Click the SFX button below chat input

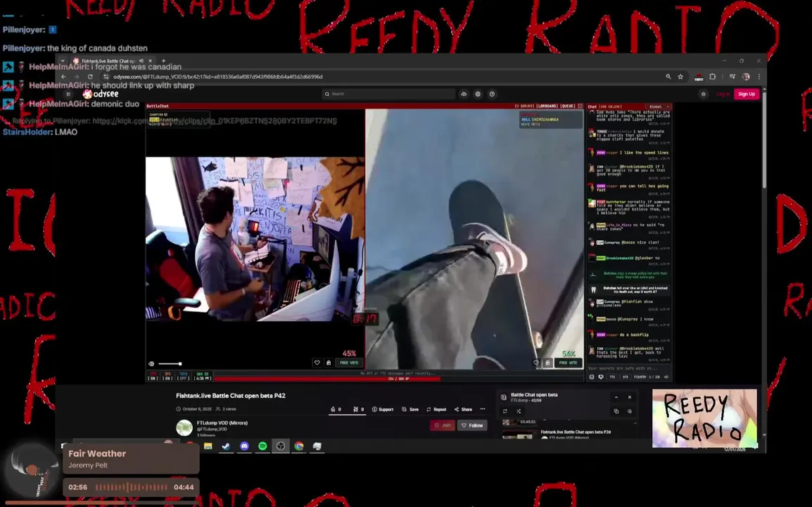point(625,377)
